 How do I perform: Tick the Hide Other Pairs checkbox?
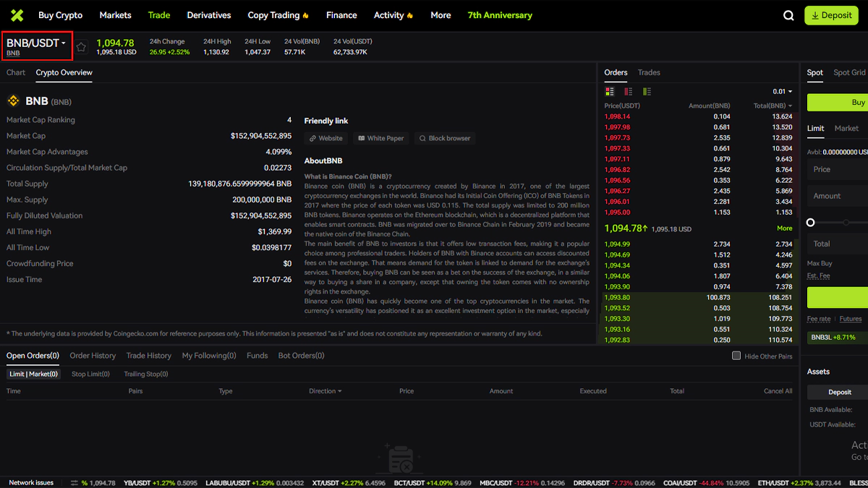[x=736, y=356]
